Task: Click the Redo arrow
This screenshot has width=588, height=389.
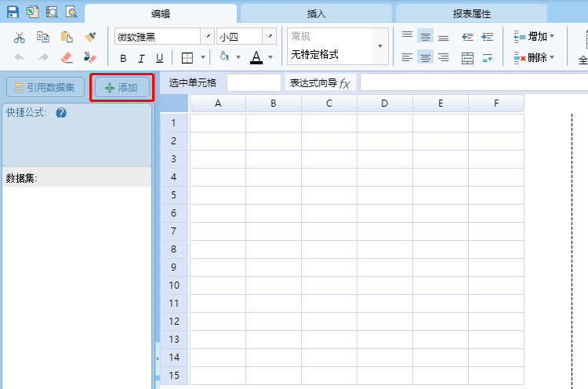Action: pos(43,57)
